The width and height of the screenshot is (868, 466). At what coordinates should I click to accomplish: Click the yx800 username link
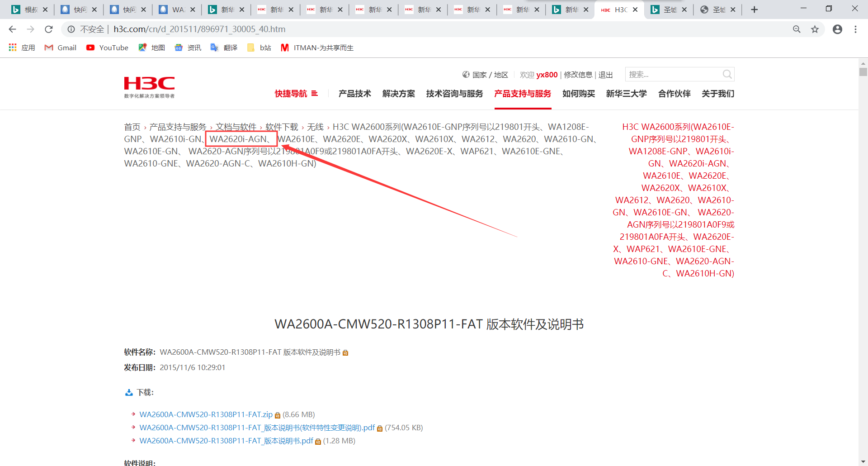pos(547,75)
